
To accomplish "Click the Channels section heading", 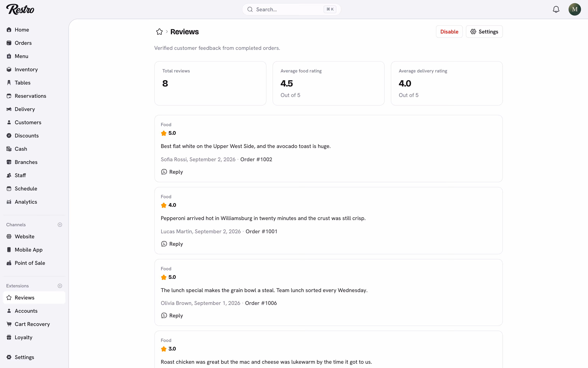I will [x=16, y=225].
